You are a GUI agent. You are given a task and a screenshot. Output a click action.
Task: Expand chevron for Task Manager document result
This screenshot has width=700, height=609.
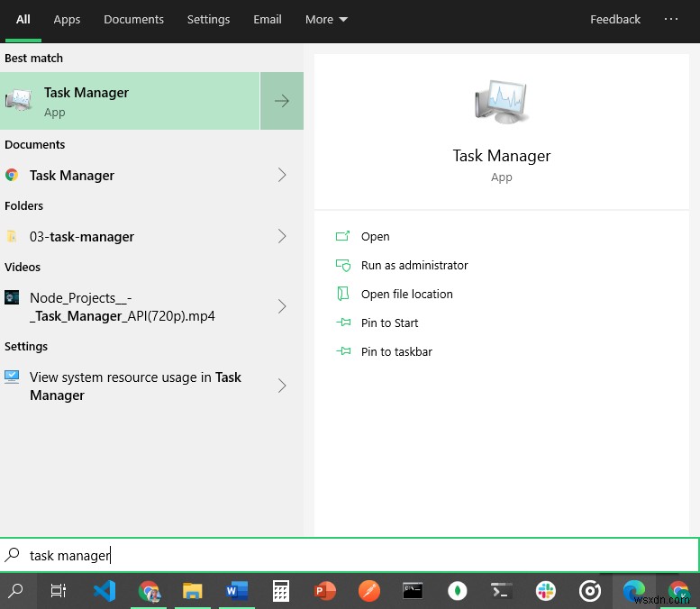click(x=282, y=175)
